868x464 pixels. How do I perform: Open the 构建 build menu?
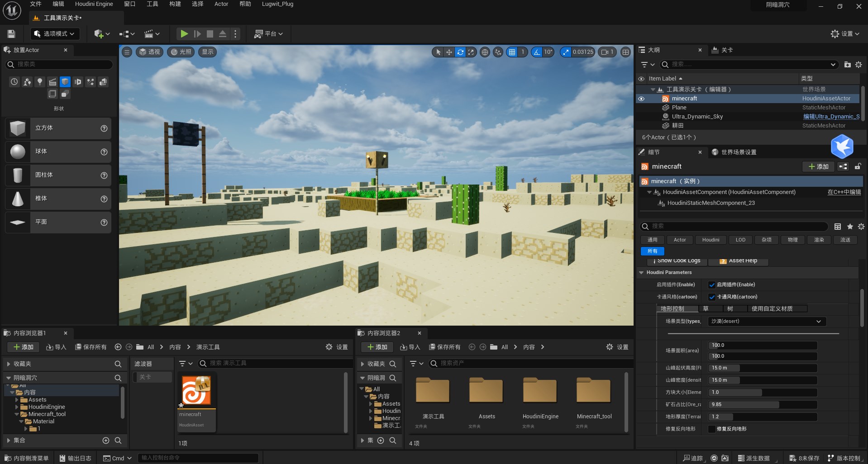pyautogui.click(x=175, y=4)
